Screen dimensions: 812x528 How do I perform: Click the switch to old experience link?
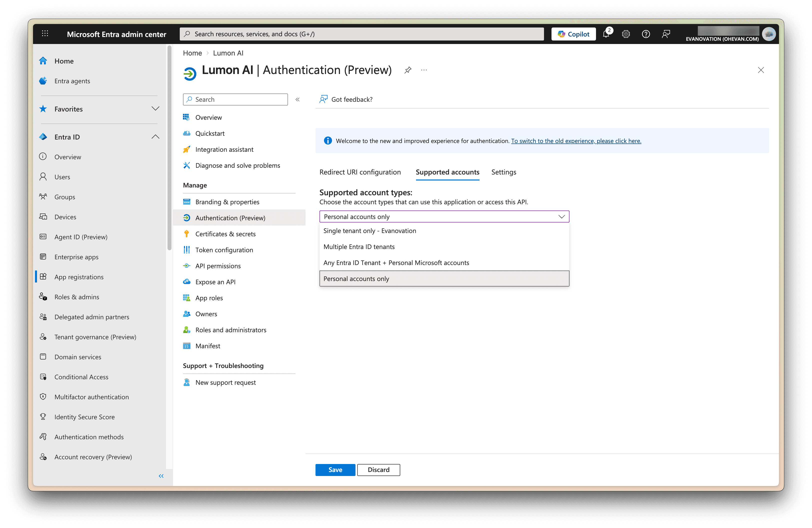click(576, 141)
